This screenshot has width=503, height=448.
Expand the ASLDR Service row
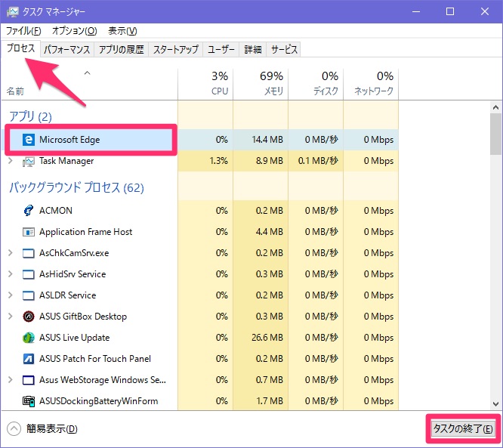pos(11,295)
